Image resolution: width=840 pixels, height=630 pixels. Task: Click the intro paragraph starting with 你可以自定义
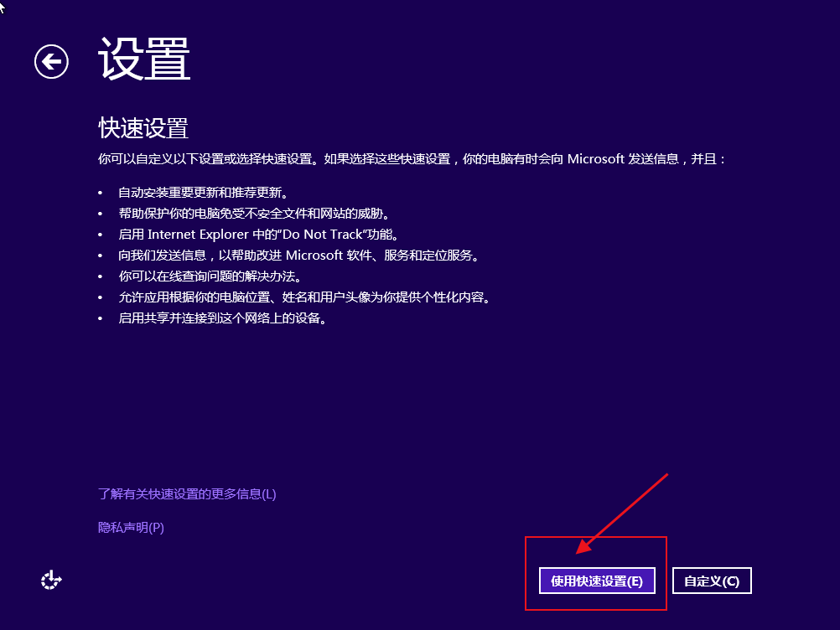click(x=411, y=158)
